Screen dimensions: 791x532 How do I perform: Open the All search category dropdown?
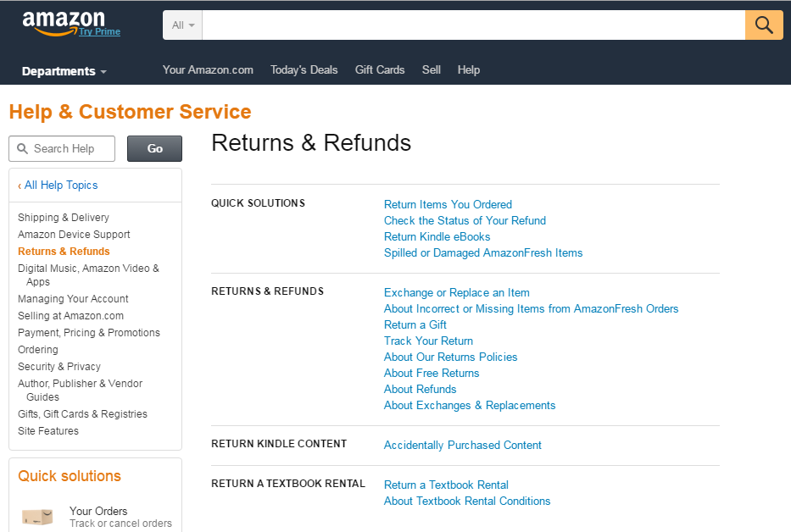182,25
